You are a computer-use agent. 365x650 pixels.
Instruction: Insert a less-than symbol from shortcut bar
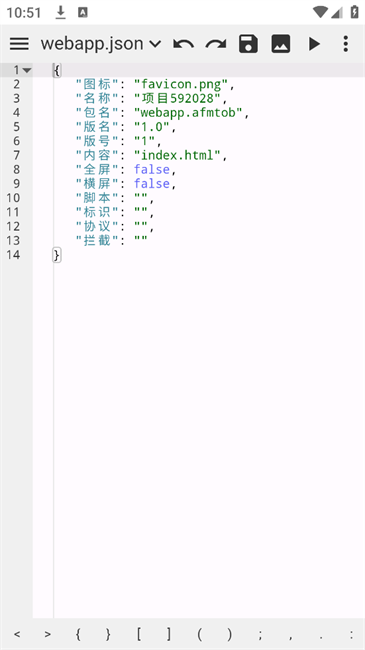click(17, 634)
